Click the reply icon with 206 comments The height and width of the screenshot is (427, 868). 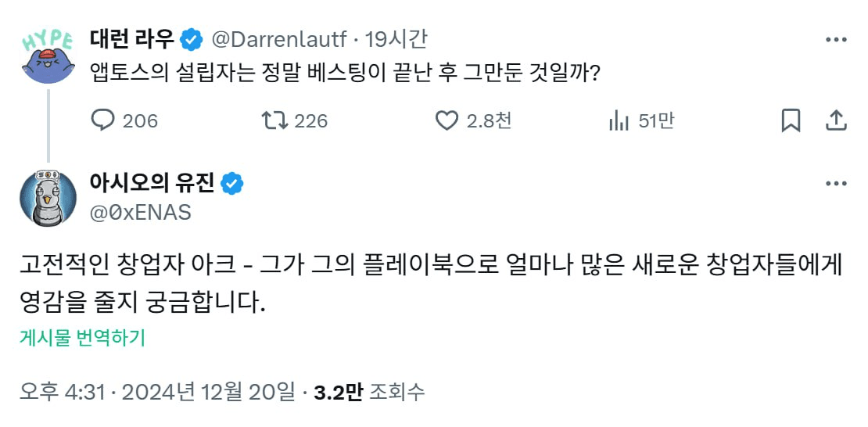104,120
